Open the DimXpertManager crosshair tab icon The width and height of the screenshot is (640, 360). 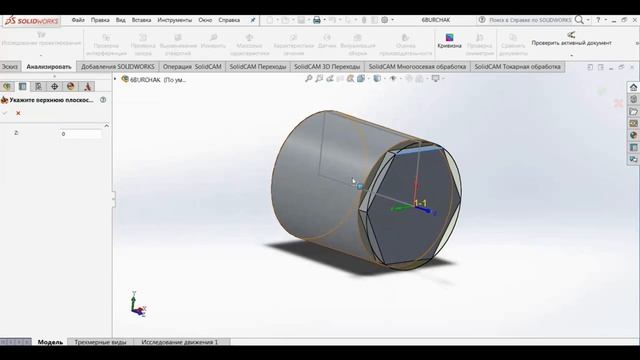click(x=54, y=86)
